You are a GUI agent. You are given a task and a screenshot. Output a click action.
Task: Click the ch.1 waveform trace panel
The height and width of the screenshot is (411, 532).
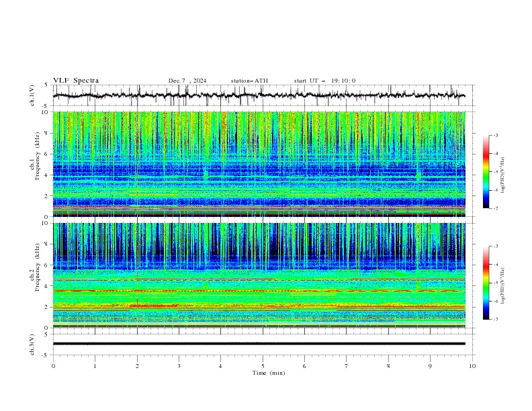[263, 95]
